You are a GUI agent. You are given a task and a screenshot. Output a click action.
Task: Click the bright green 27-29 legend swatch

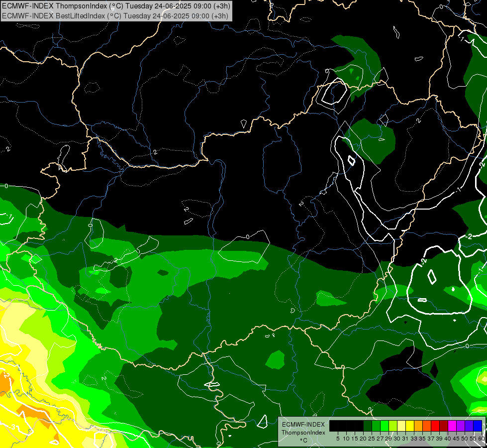(385, 426)
